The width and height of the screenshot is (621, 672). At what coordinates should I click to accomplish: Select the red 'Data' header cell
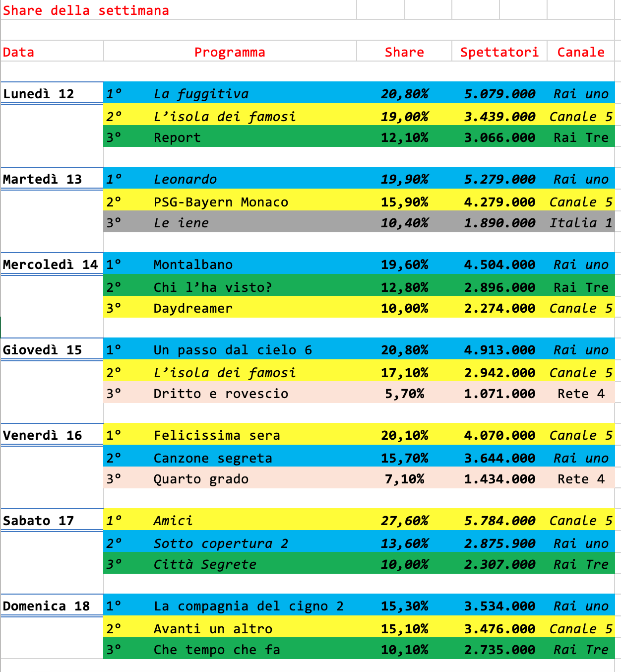point(19,52)
